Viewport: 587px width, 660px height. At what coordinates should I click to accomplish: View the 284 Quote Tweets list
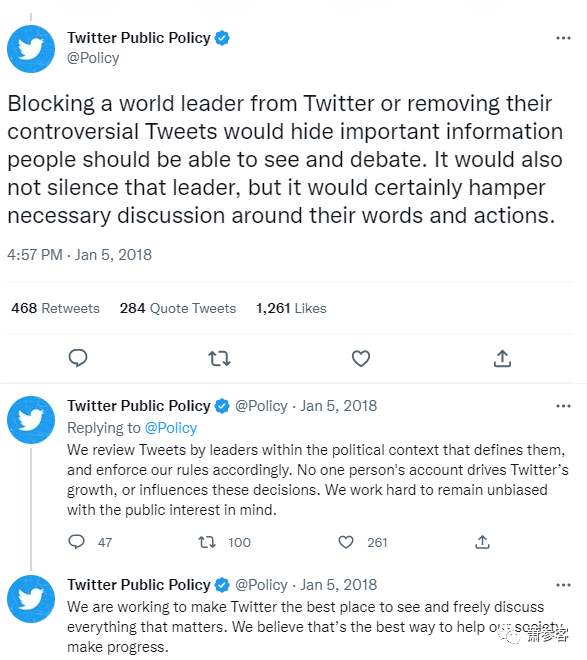click(178, 308)
